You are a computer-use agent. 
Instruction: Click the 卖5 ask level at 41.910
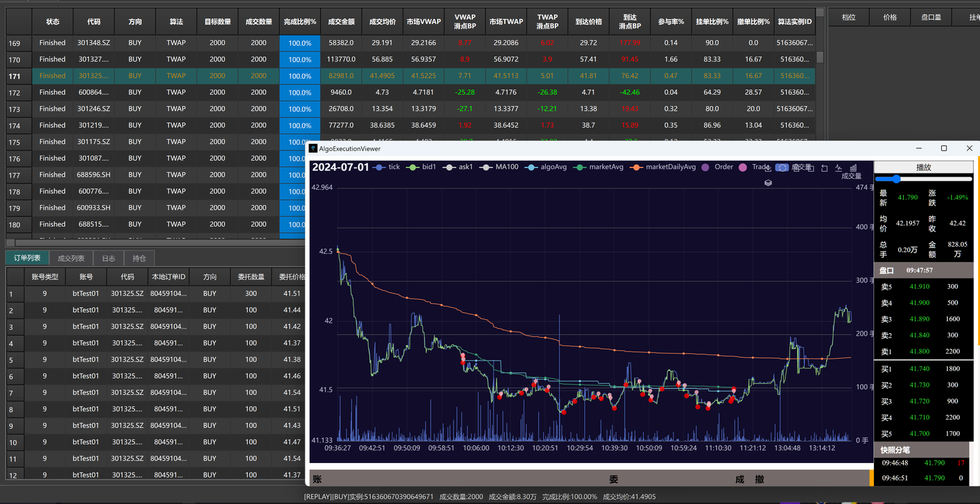coord(924,287)
